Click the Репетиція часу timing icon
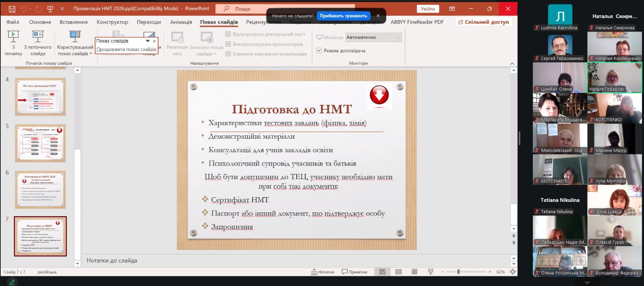 click(x=177, y=37)
